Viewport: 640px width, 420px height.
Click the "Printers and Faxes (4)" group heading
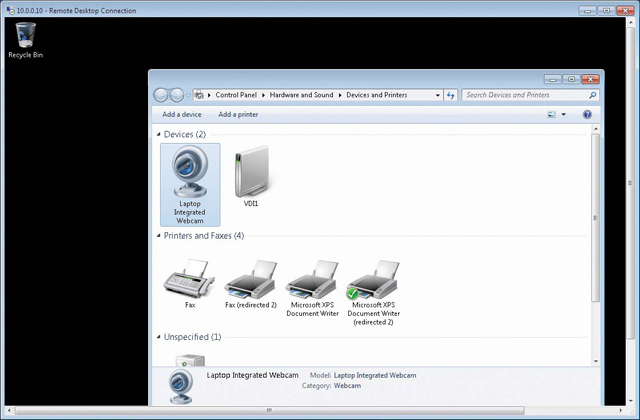(204, 236)
